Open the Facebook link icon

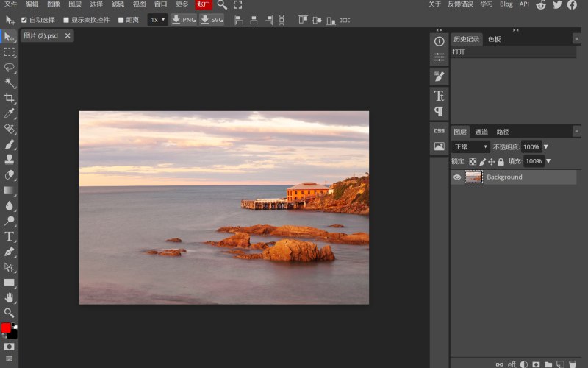[572, 5]
